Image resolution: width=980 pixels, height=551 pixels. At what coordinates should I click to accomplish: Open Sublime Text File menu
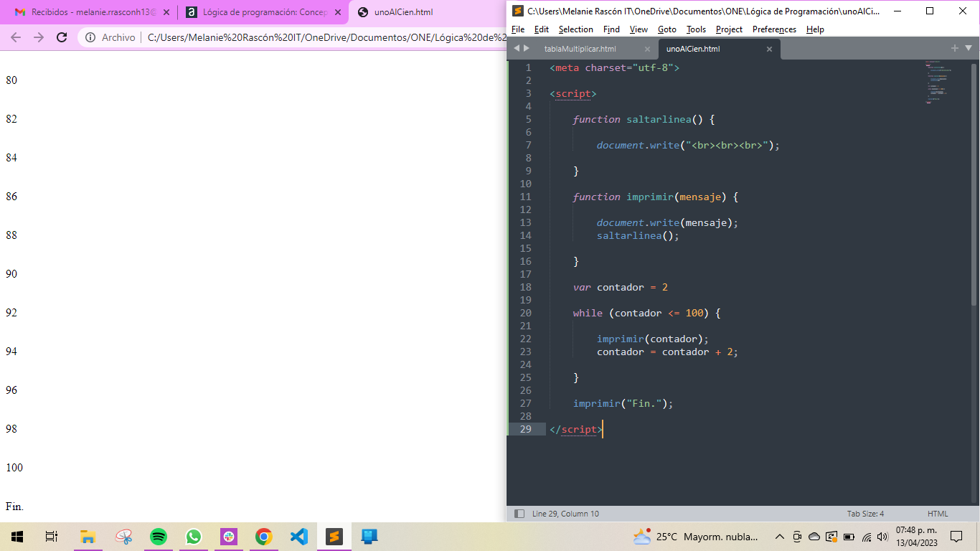coord(518,29)
